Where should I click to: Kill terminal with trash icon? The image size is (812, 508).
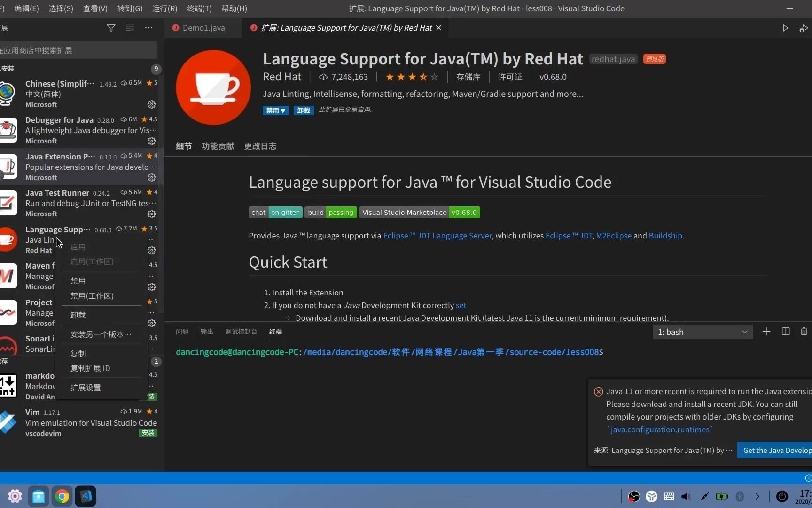[x=804, y=332]
